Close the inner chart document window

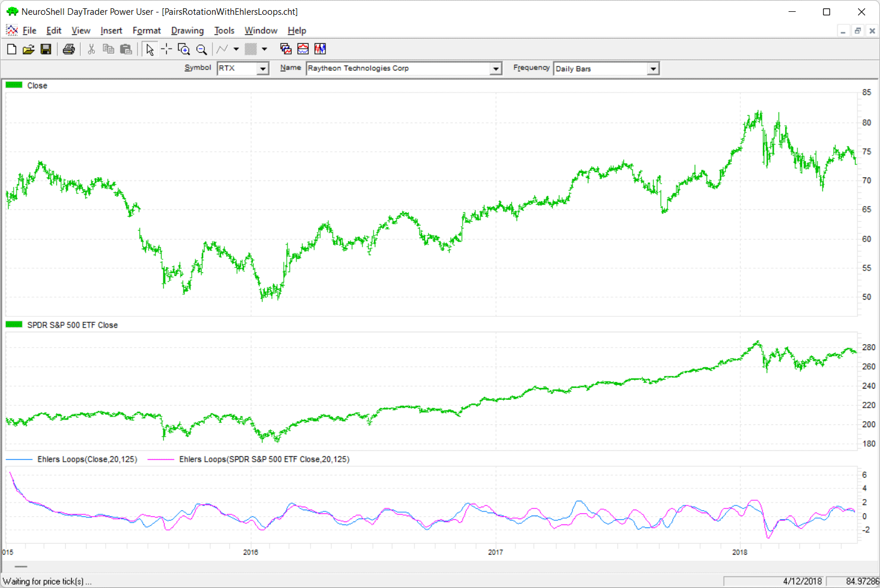[x=872, y=31]
